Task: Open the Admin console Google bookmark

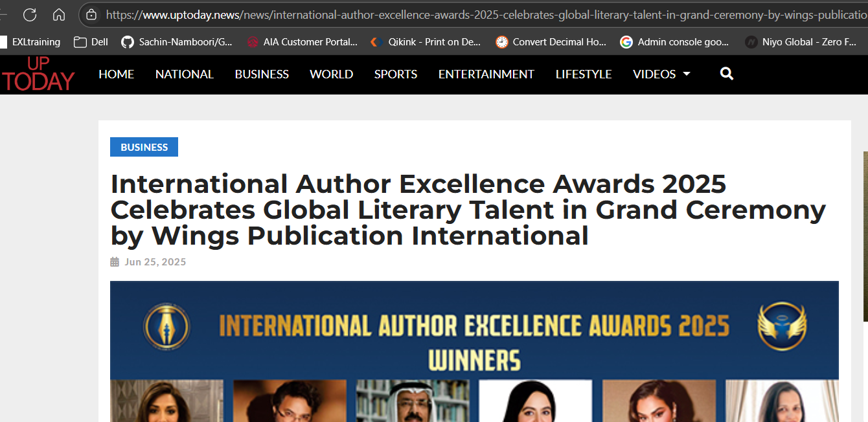Action: point(674,42)
